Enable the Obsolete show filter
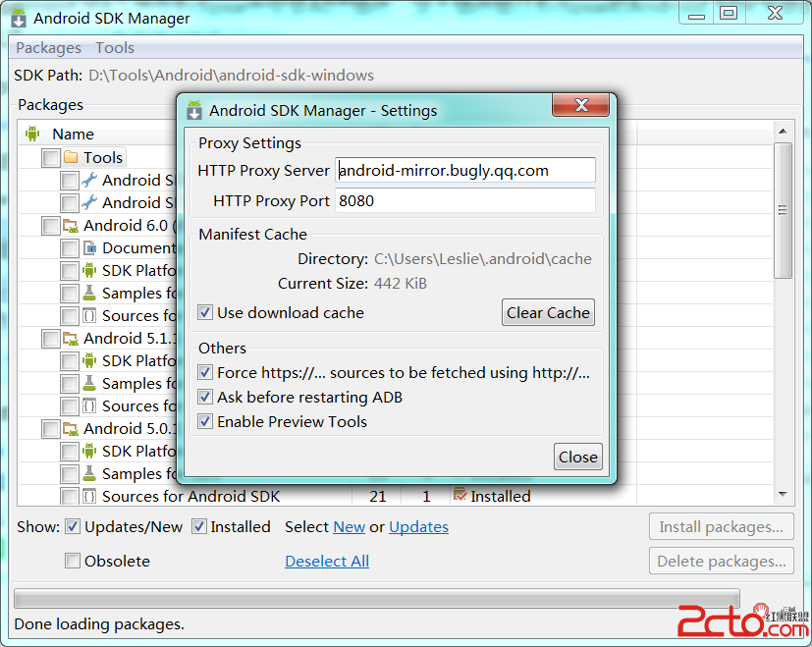This screenshot has width=812, height=647. 73,561
